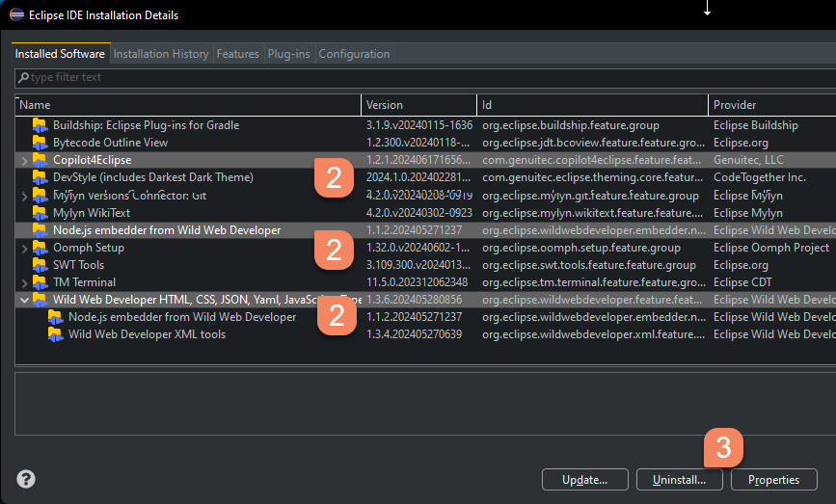Click the Uninstall... button
This screenshot has height=504, width=836.
(x=679, y=480)
